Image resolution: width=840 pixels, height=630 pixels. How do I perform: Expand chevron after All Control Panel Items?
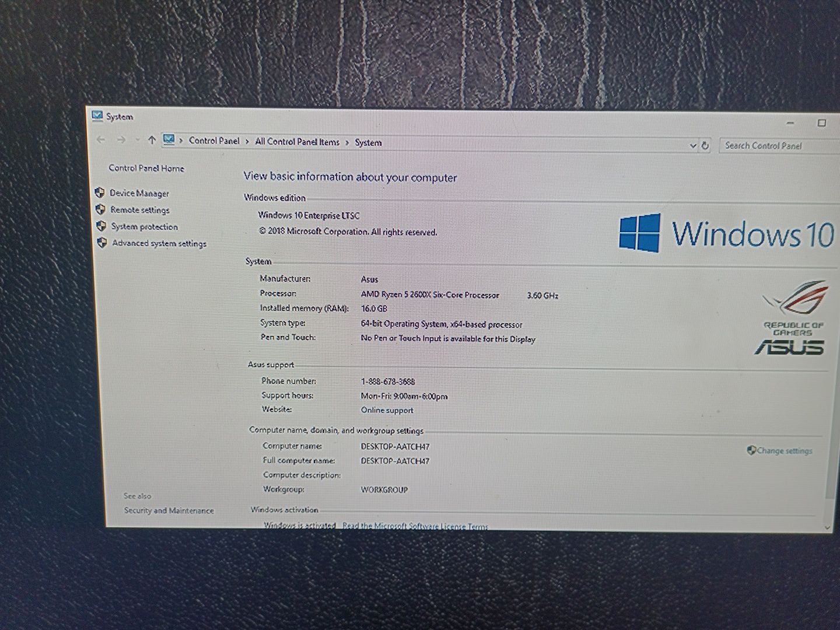pos(347,143)
